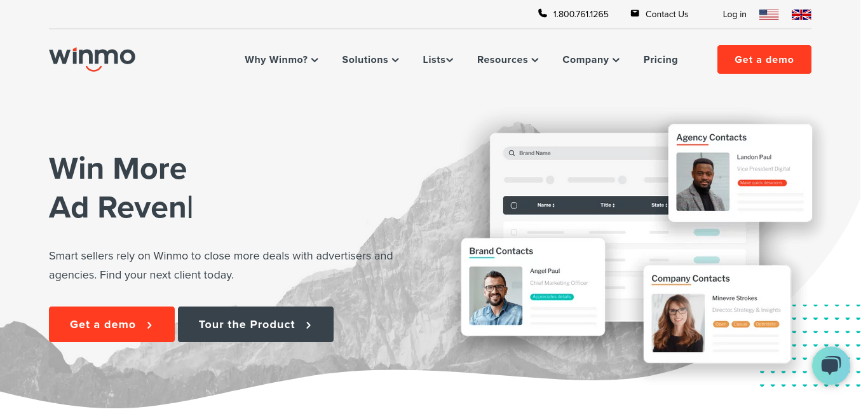Expand the Why Winmo? dropdown
The image size is (868, 414).
pos(281,60)
